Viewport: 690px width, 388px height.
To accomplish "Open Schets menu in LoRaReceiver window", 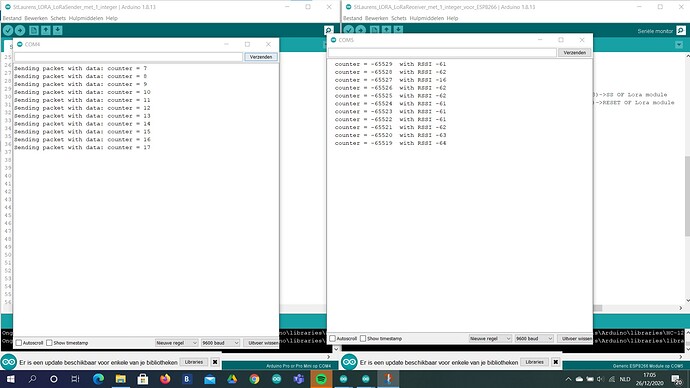I will tap(399, 18).
